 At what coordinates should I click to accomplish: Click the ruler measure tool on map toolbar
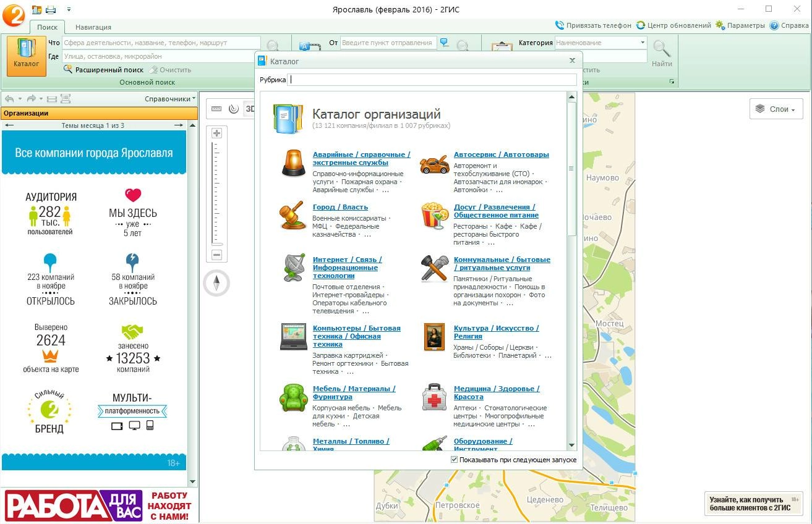(x=216, y=109)
